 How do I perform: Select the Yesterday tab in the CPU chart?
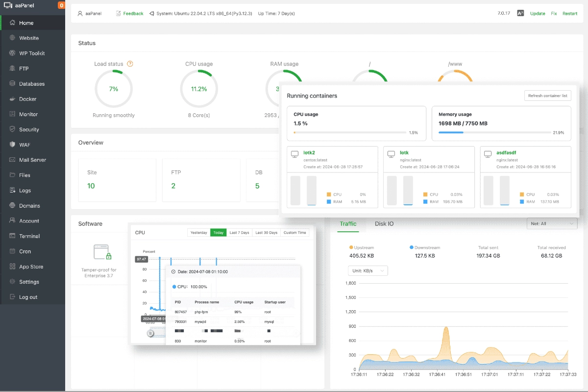[x=198, y=233]
